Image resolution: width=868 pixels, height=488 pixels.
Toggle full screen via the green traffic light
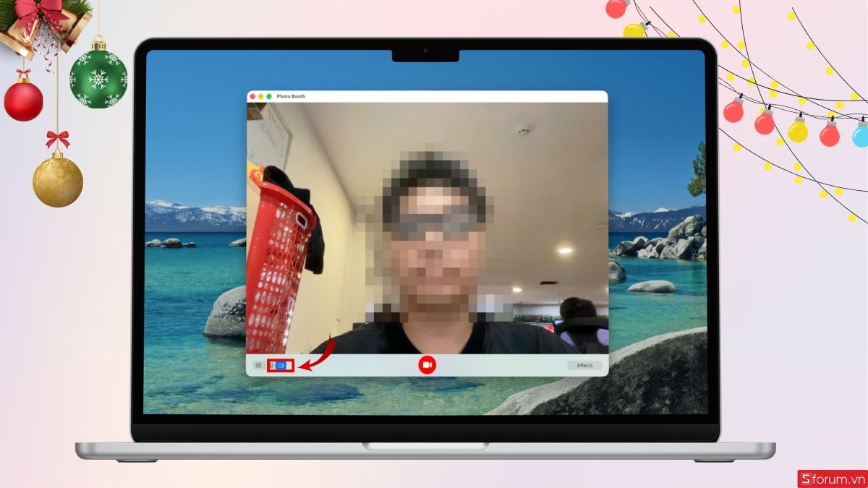[x=268, y=96]
